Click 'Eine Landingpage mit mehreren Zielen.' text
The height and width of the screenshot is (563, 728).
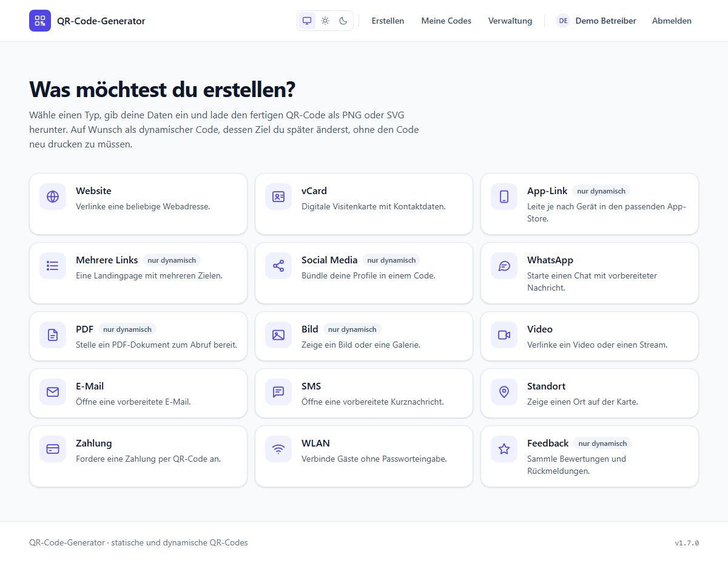pos(149,275)
